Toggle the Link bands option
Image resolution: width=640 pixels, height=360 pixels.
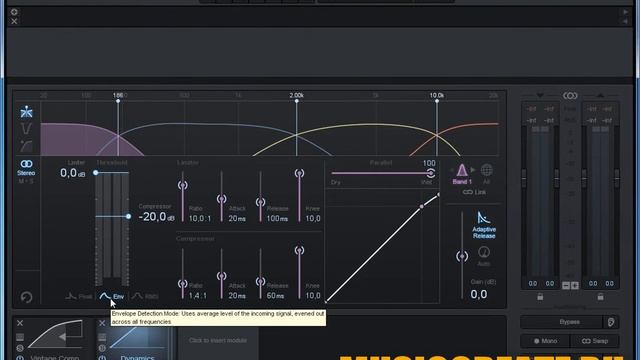click(474, 192)
